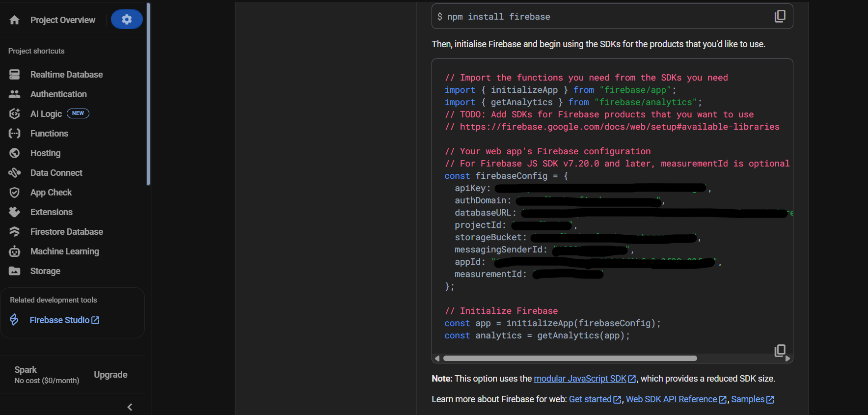Click the 'const firebaseConfig' line
This screenshot has width=868, height=415.
[x=506, y=176]
